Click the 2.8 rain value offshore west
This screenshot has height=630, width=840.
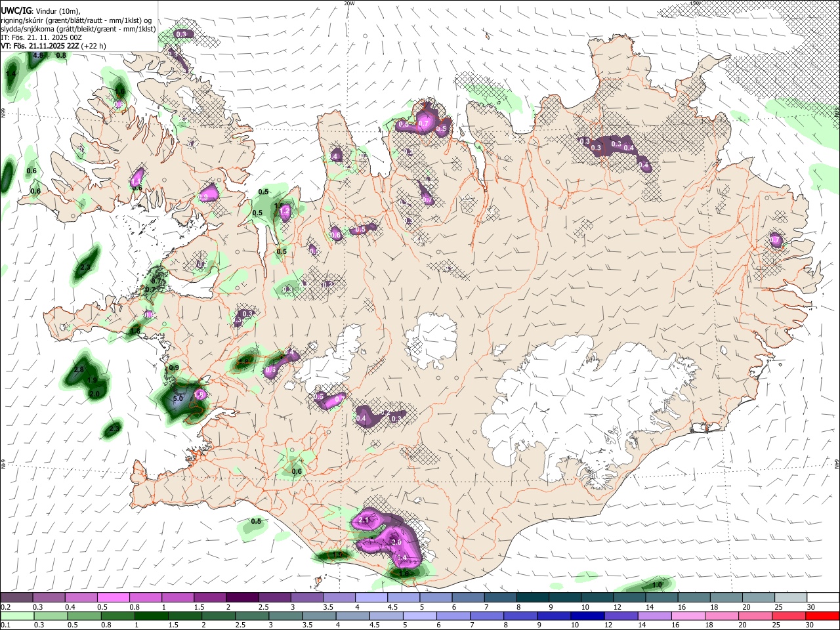(79, 370)
